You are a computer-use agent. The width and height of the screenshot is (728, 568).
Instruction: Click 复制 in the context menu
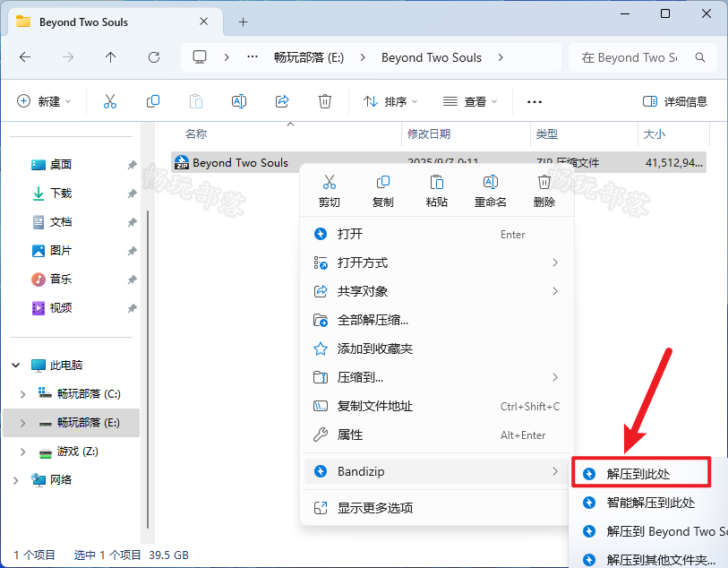(383, 192)
